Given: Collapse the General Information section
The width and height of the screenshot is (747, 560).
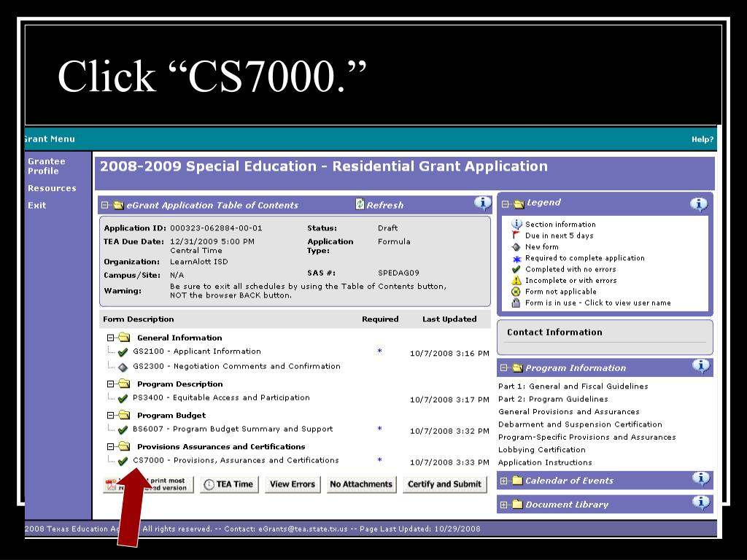Looking at the screenshot, I should coord(111,338).
